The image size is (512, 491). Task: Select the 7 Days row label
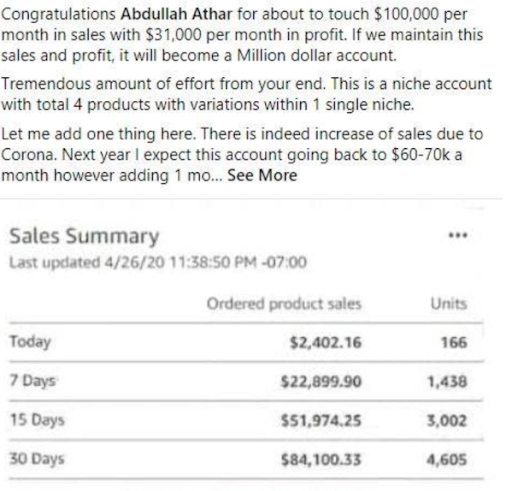(33, 381)
